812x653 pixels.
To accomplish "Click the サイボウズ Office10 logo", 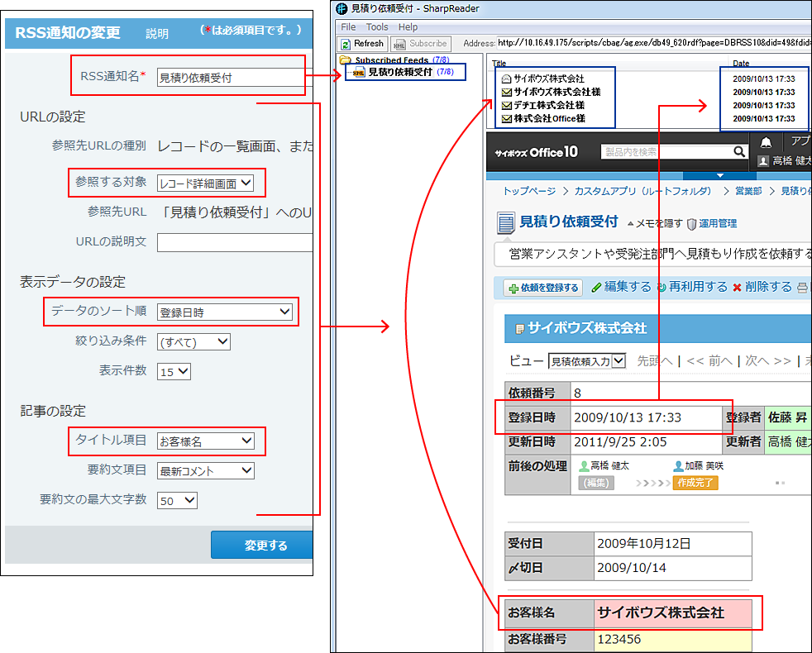I will tap(536, 152).
